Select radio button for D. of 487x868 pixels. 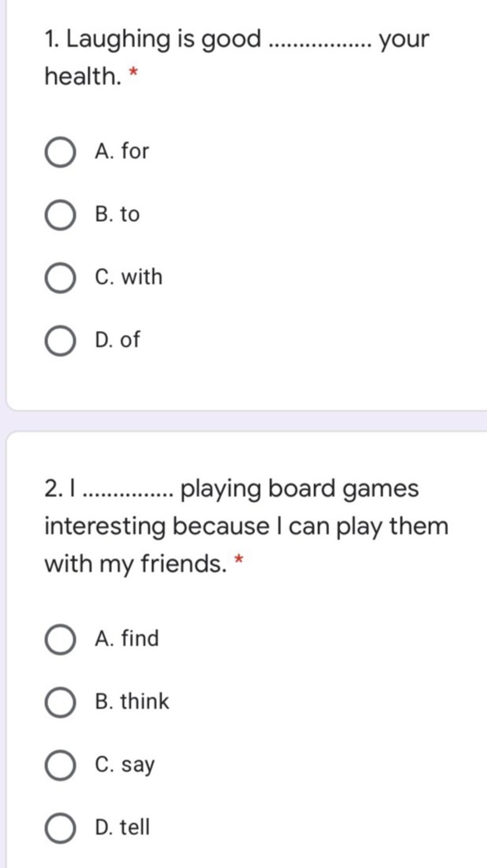pyautogui.click(x=60, y=341)
